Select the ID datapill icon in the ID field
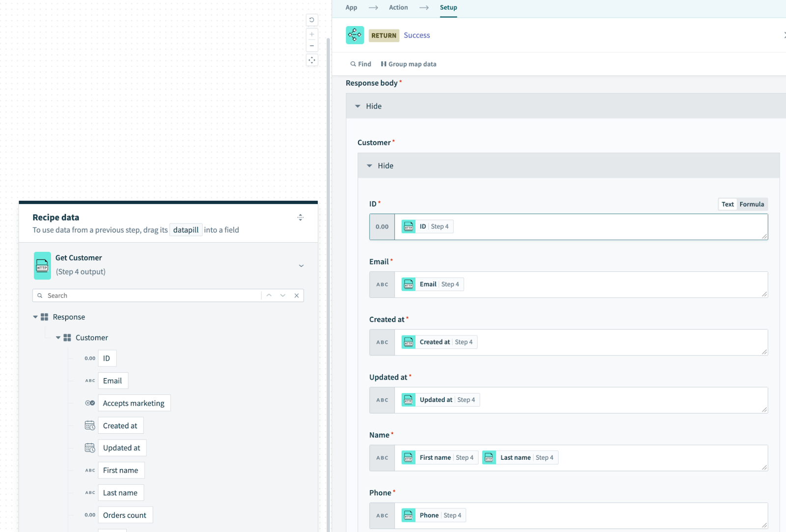Image resolution: width=786 pixels, height=532 pixels. click(408, 226)
